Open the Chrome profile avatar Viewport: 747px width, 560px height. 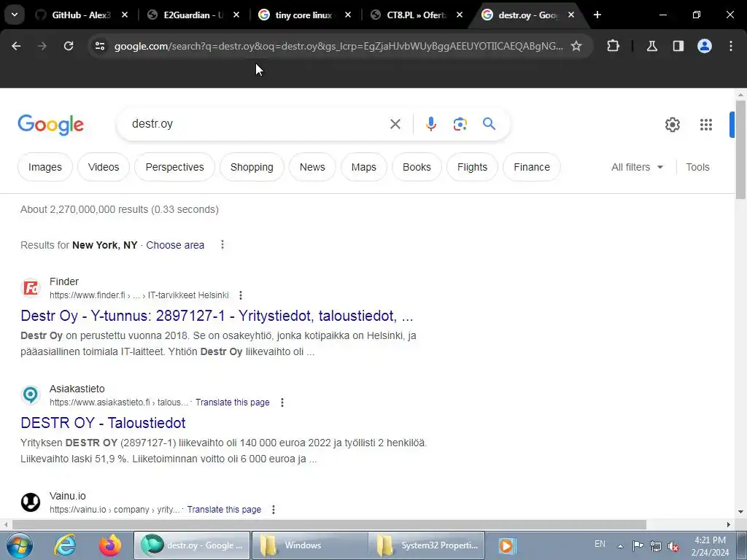coord(705,46)
